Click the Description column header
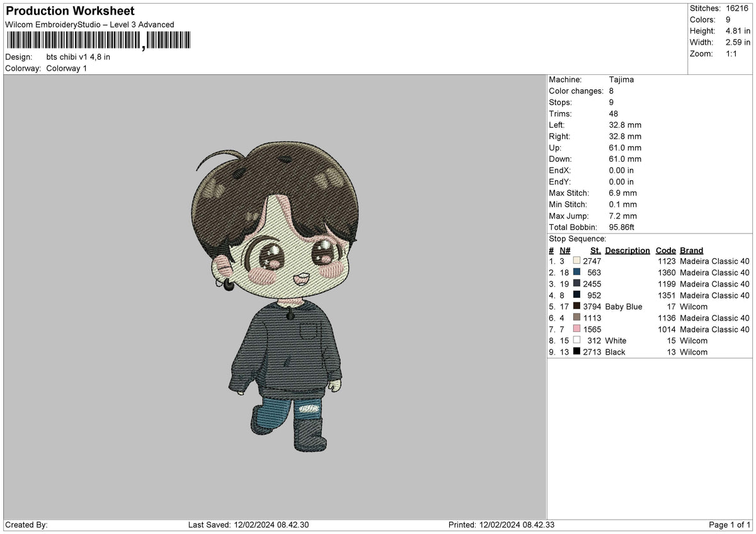The image size is (756, 534). pos(627,250)
